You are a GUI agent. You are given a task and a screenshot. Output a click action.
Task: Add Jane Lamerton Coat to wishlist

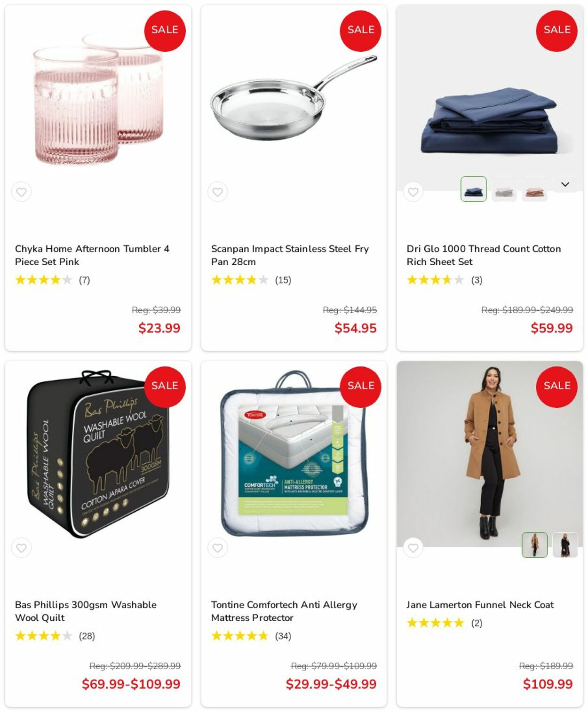(413, 548)
